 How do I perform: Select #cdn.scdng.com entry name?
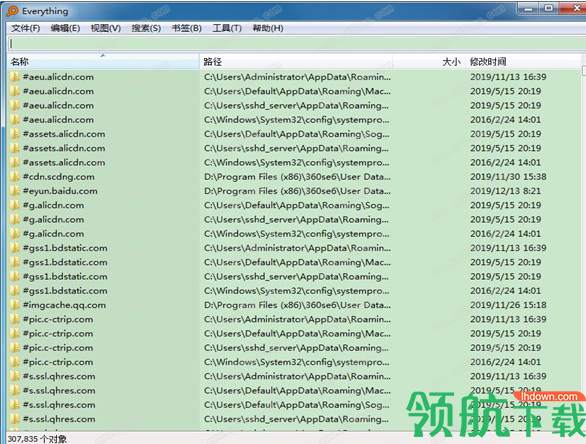pos(59,177)
